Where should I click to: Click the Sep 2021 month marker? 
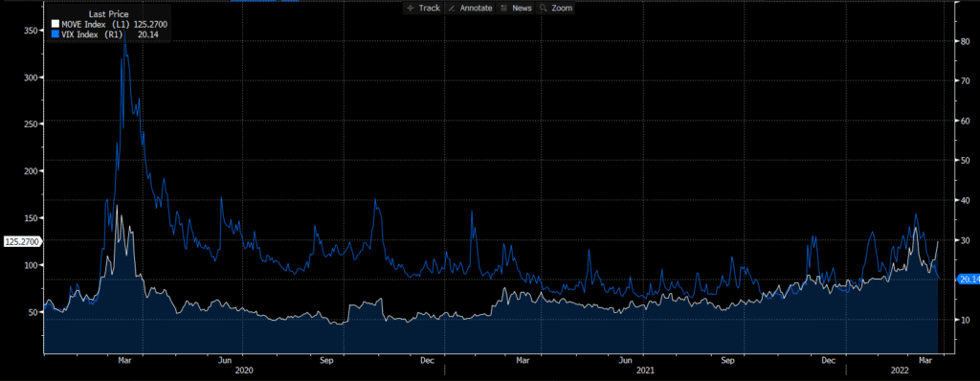[727, 361]
